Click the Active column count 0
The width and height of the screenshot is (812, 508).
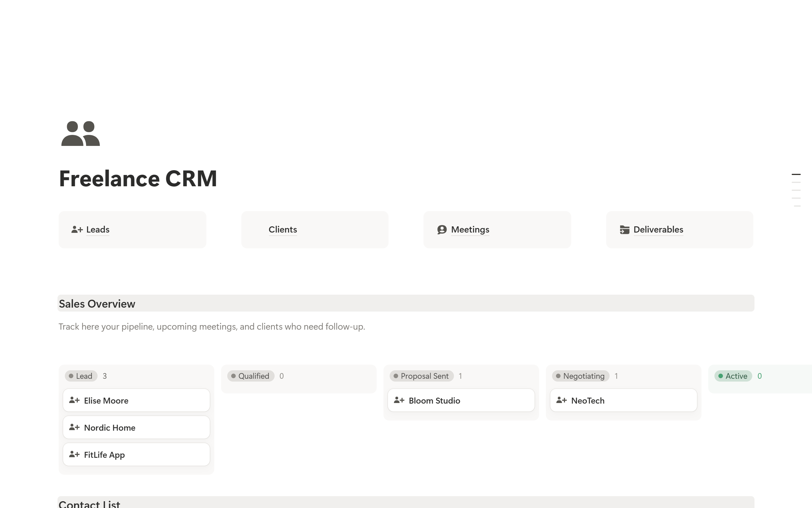[x=760, y=376]
